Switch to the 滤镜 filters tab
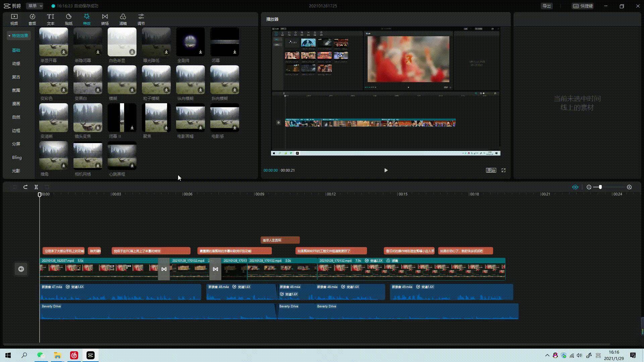 point(123,19)
